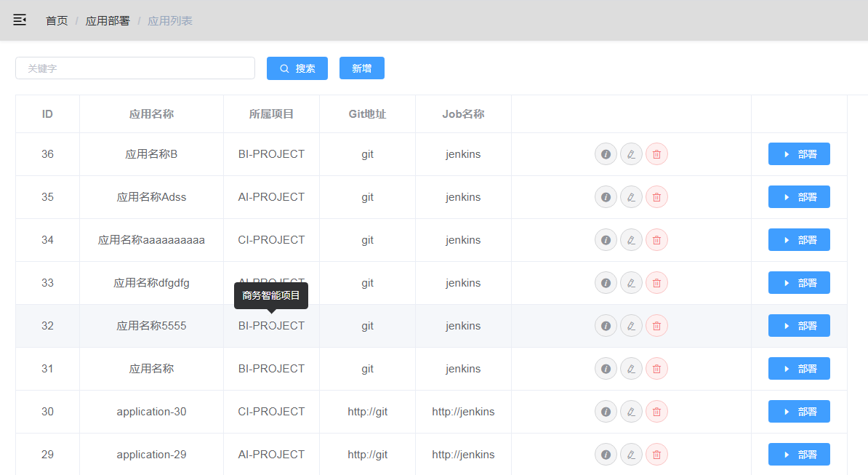Click the Job名称 column header
Image resolution: width=868 pixels, height=475 pixels.
(x=463, y=114)
